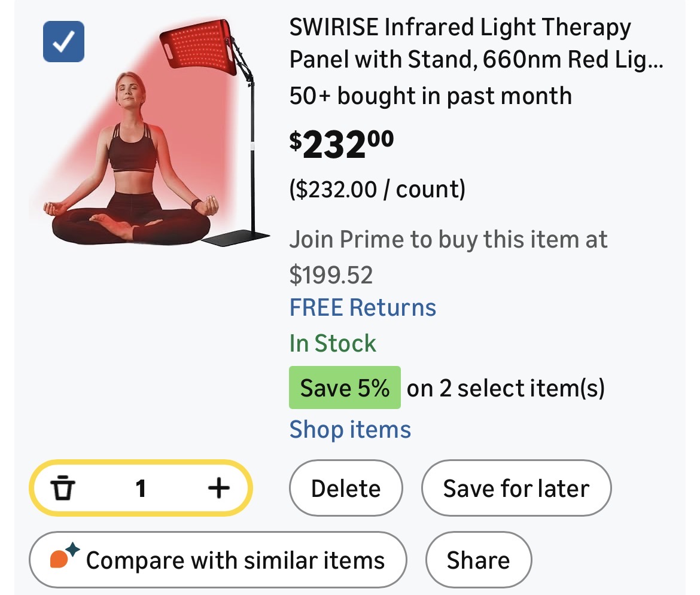Click the orange sparkle compare icon
The image size is (700, 595).
pyautogui.click(x=63, y=557)
